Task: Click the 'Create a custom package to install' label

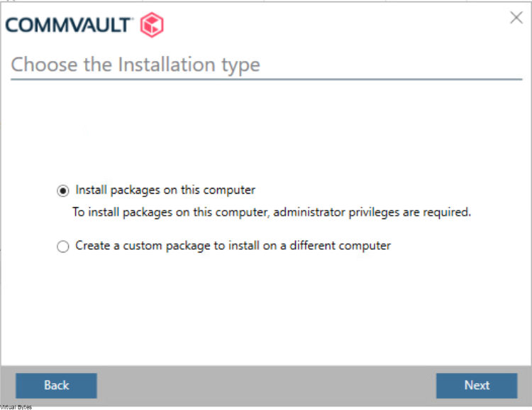Action: tap(233, 245)
